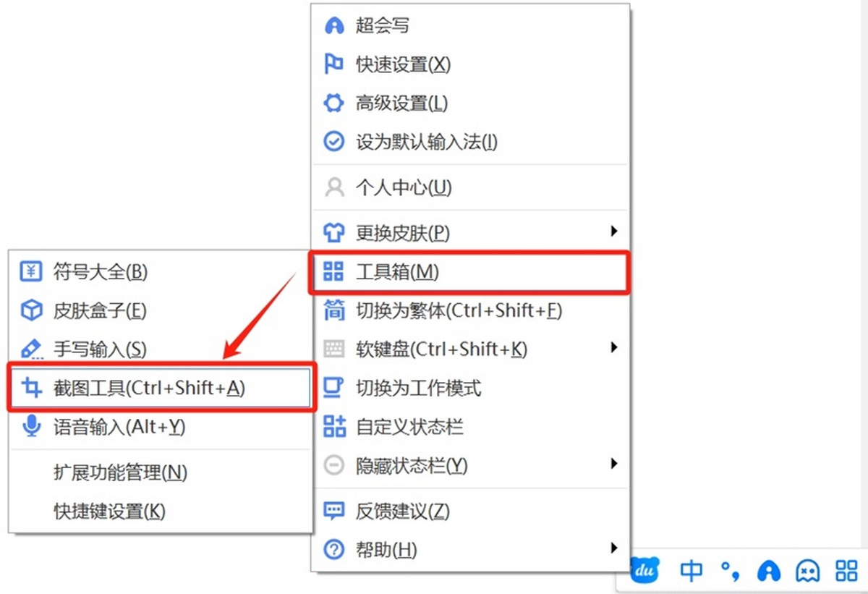Viewport: 868px width, 594px height.
Task: Toggle the 中 Chinese/English mode on status bar
Action: coord(692,572)
